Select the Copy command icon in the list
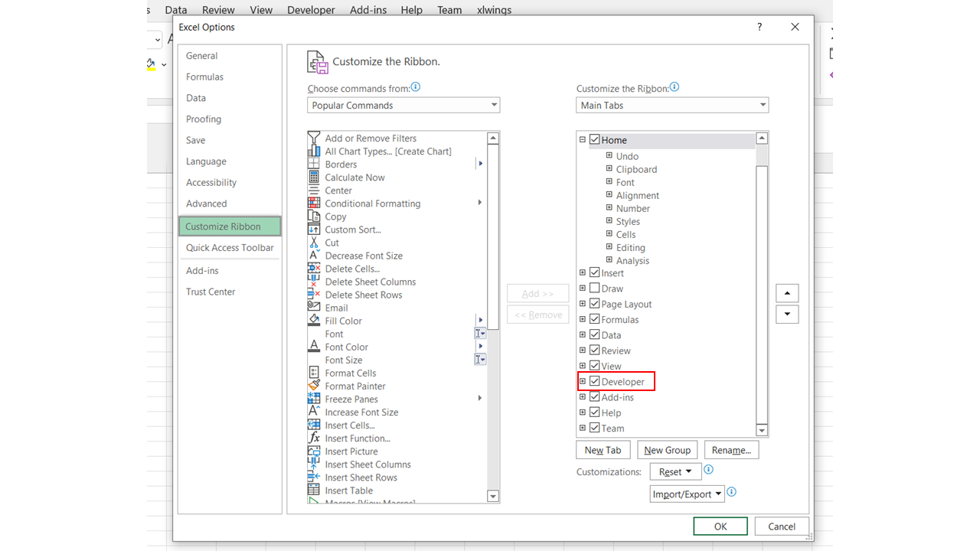The image size is (980, 551). coord(314,217)
